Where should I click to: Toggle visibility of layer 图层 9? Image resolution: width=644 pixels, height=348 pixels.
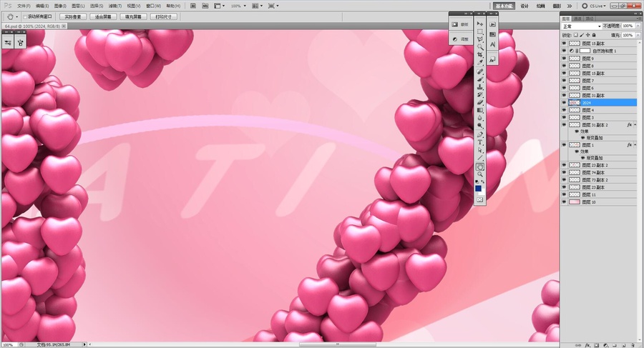[564, 59]
